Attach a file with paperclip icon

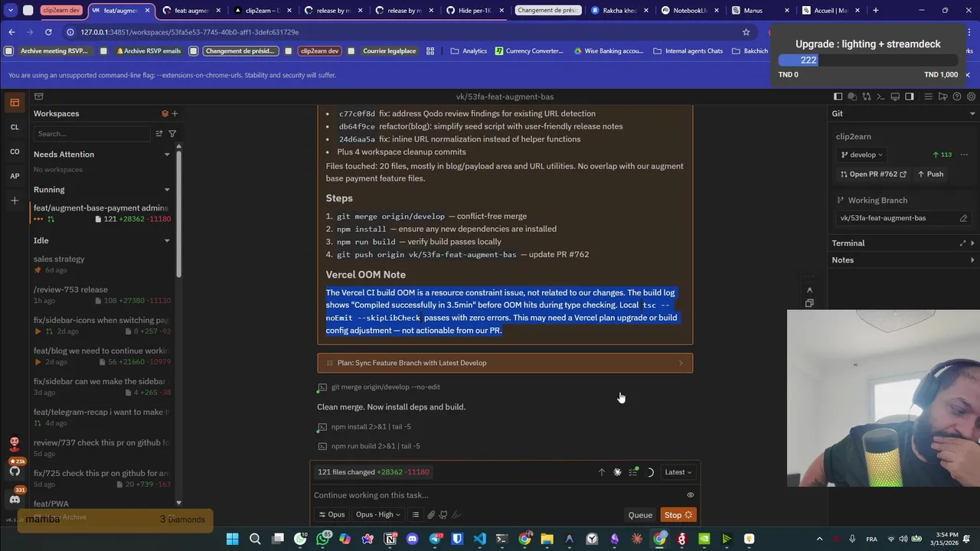(x=431, y=515)
